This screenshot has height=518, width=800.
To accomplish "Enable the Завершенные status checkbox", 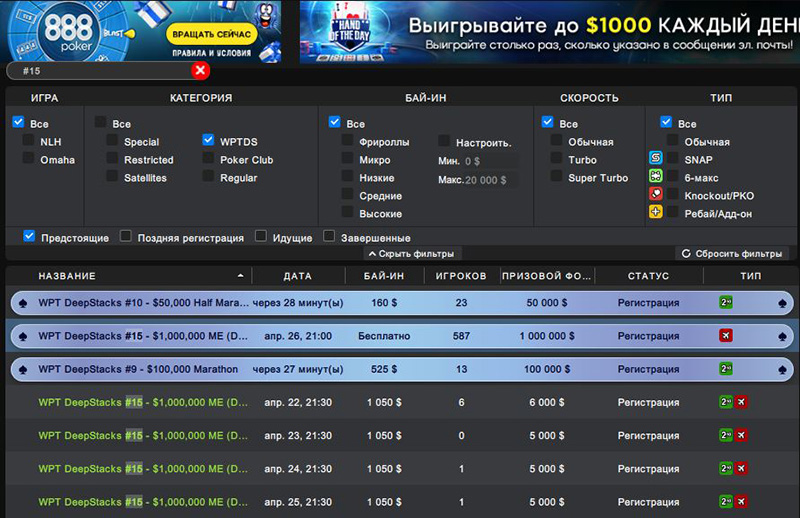I will pos(329,236).
